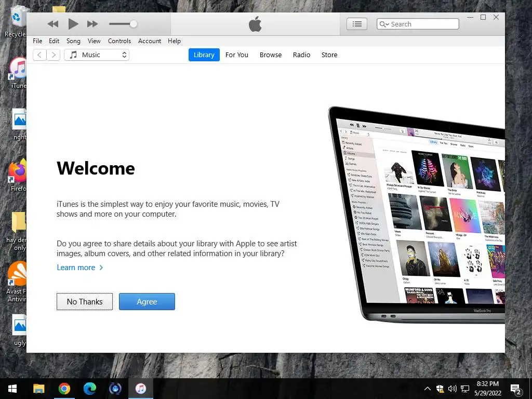Maximize the iTunes window
This screenshot has width=532, height=399.
click(x=483, y=17)
